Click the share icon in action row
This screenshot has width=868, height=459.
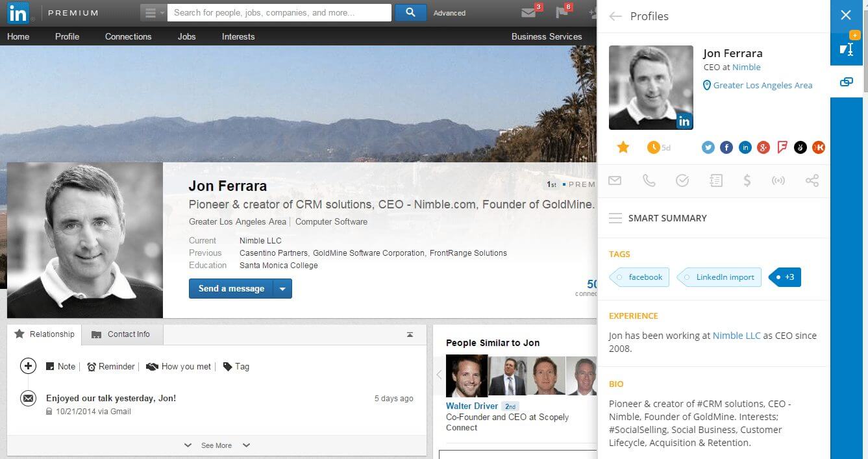812,181
